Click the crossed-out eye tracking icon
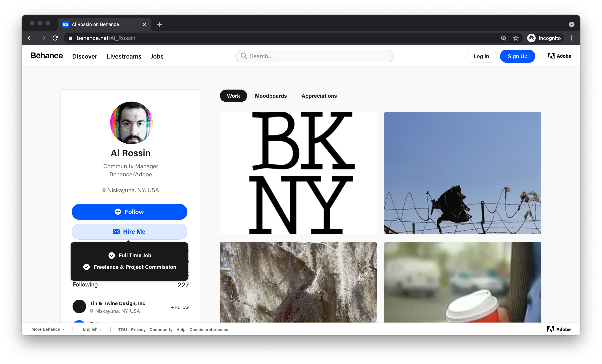The image size is (602, 364). point(503,38)
